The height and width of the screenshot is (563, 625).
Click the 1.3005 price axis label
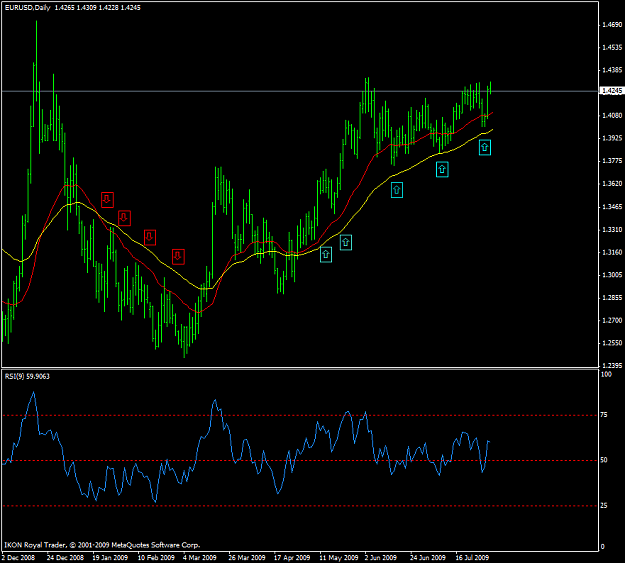612,275
